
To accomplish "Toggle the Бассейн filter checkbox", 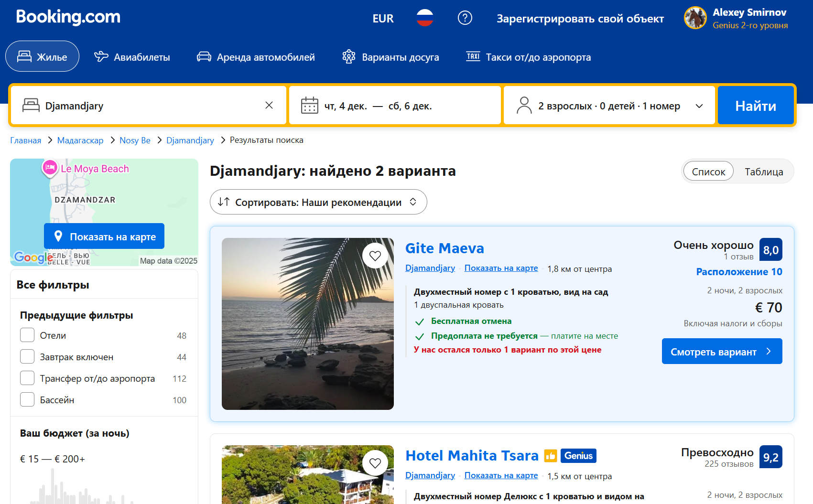I will tap(27, 400).
